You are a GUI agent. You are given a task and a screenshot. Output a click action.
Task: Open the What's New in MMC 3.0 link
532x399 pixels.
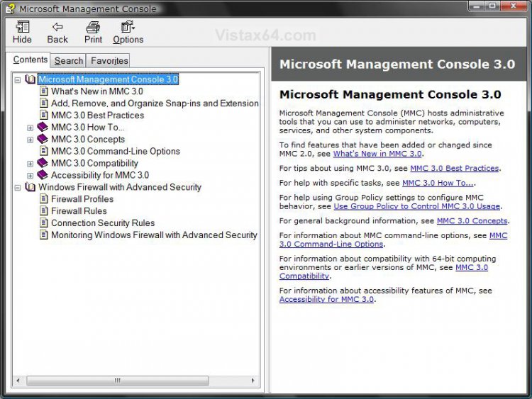click(377, 154)
